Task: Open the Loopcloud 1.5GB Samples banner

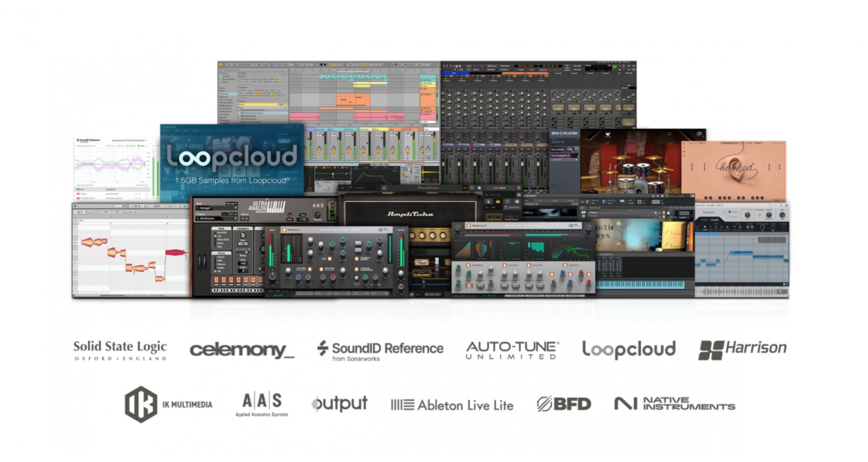Action: click(x=232, y=162)
